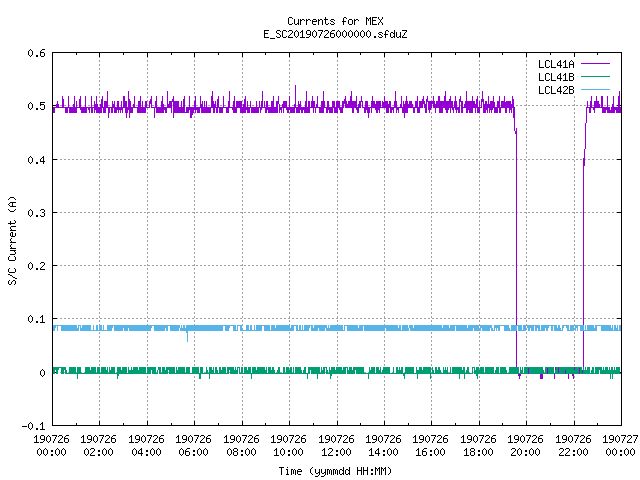This screenshot has width=640, height=480.
Task: Click the x-axis label "190726 00:00"
Action: [51, 446]
